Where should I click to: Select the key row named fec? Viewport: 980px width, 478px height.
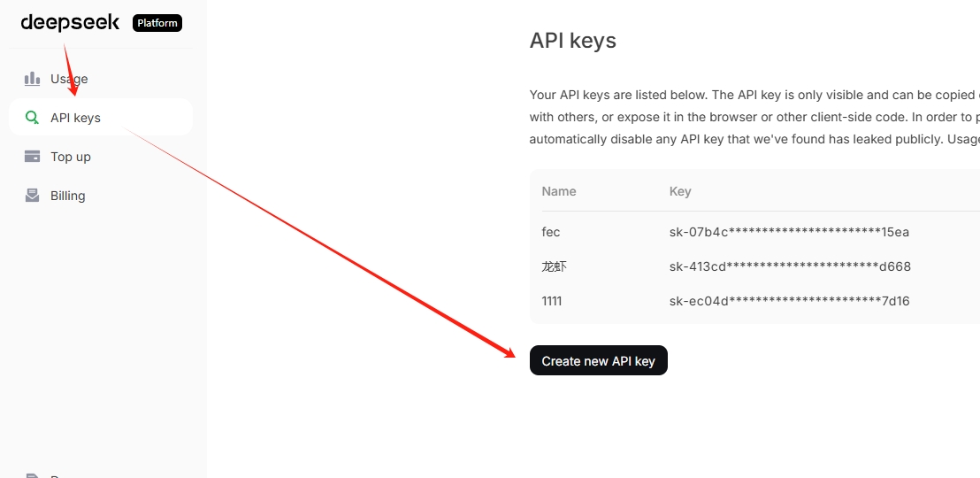coord(754,232)
